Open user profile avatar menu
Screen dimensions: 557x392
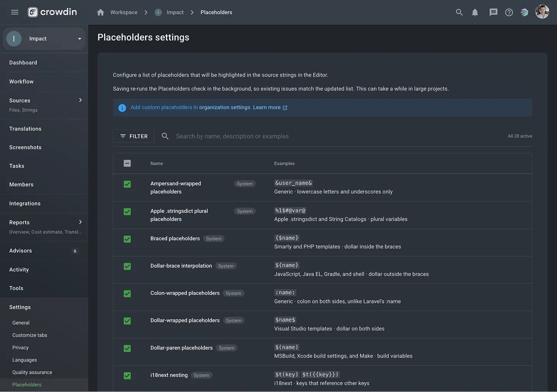click(542, 12)
